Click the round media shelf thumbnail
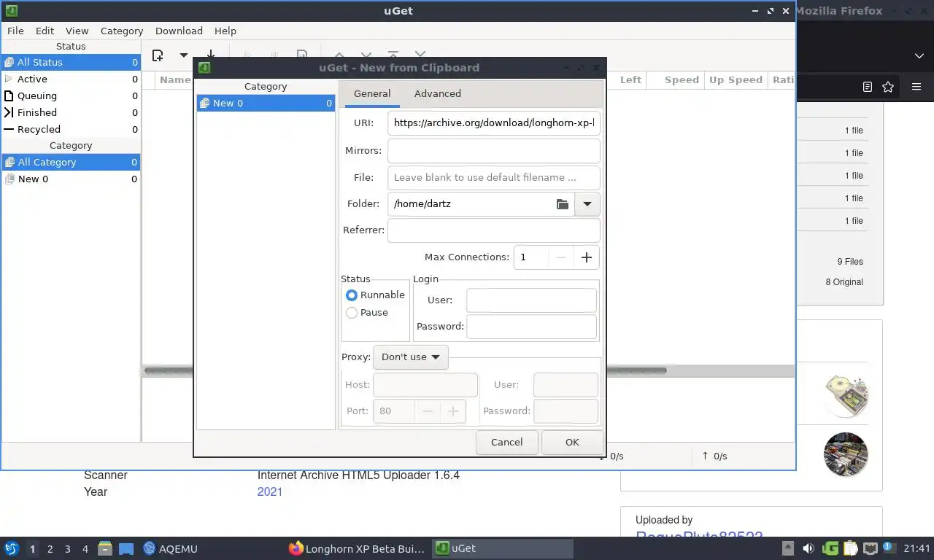934x560 pixels. [x=846, y=454]
